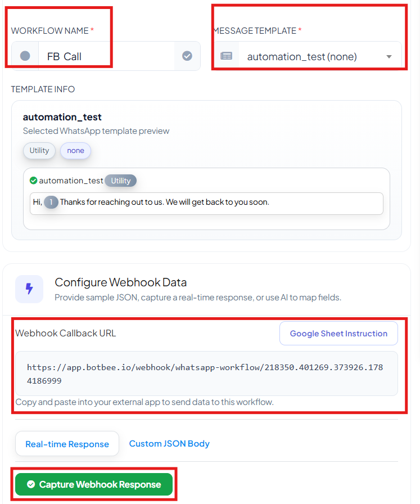Click the checkmark icon in workflow name field
The height and width of the screenshot is (504, 420).
tap(187, 56)
